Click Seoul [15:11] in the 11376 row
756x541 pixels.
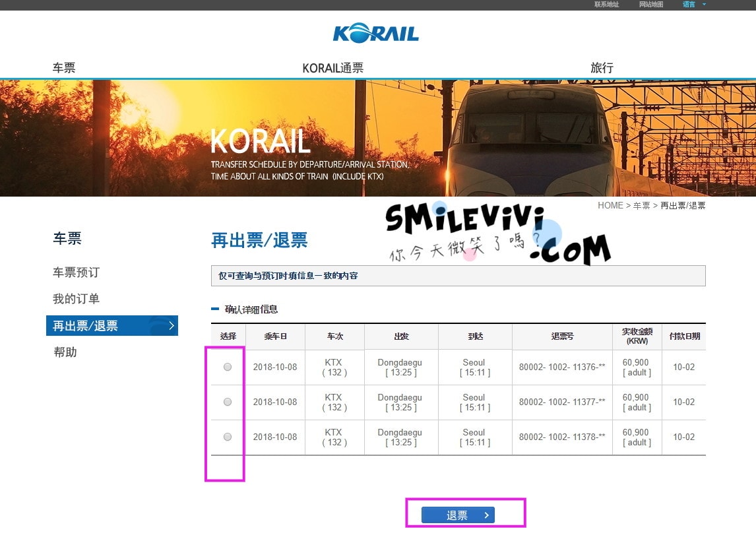(x=474, y=367)
